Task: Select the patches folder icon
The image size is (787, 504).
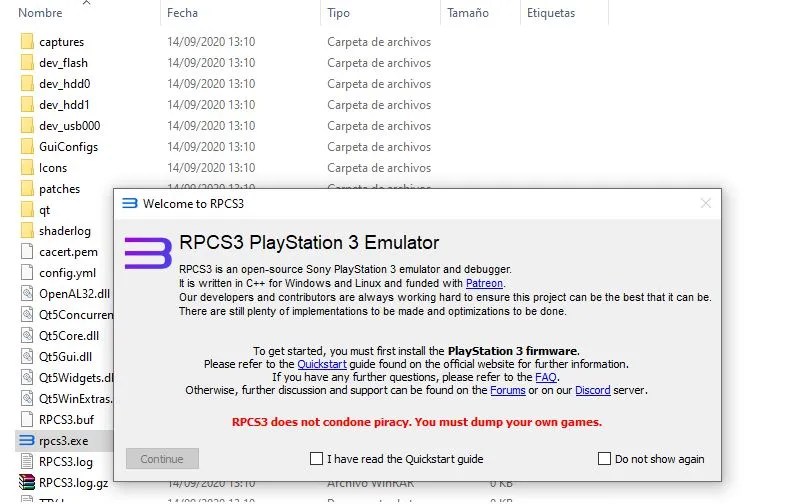Action: 27,189
